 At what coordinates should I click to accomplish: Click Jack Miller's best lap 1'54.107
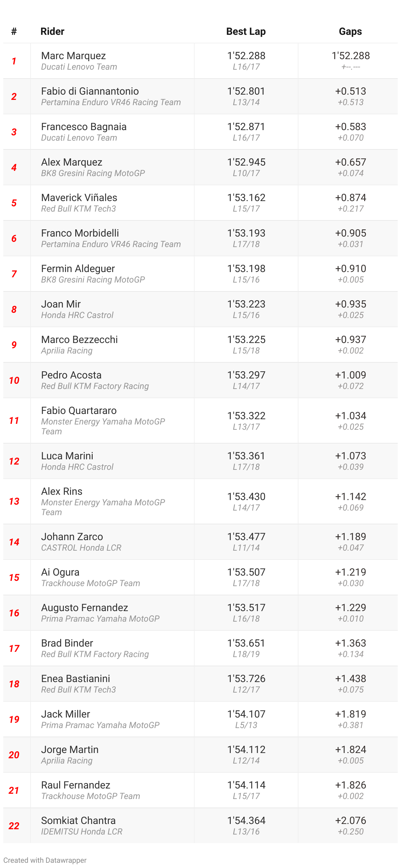246,714
